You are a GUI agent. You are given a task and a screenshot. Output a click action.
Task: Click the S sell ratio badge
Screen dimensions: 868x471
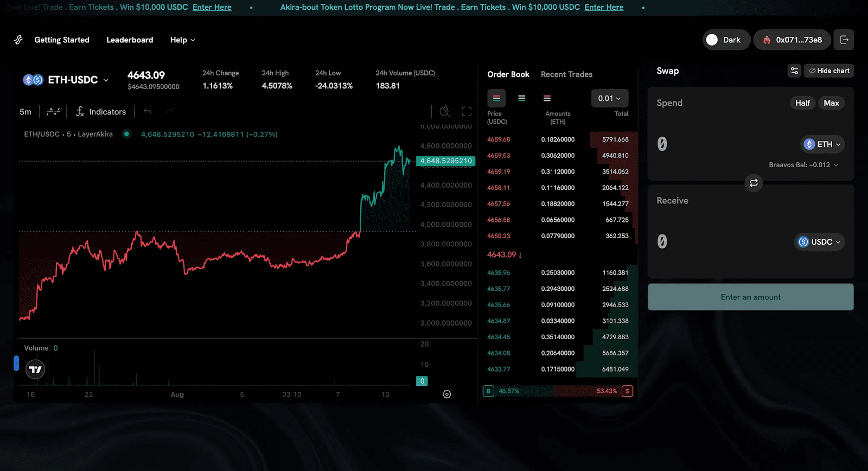[x=628, y=391]
